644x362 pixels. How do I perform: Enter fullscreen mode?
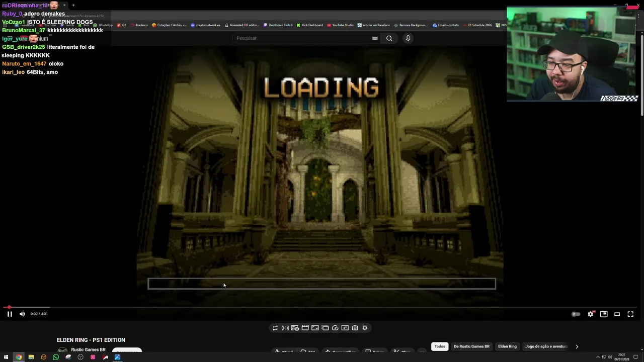click(630, 314)
